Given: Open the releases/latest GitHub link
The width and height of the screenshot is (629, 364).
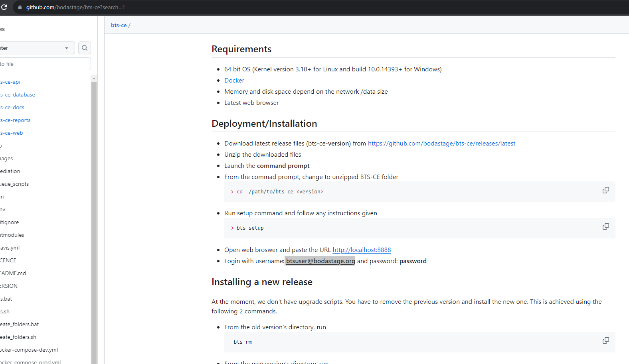Looking at the screenshot, I should [441, 143].
